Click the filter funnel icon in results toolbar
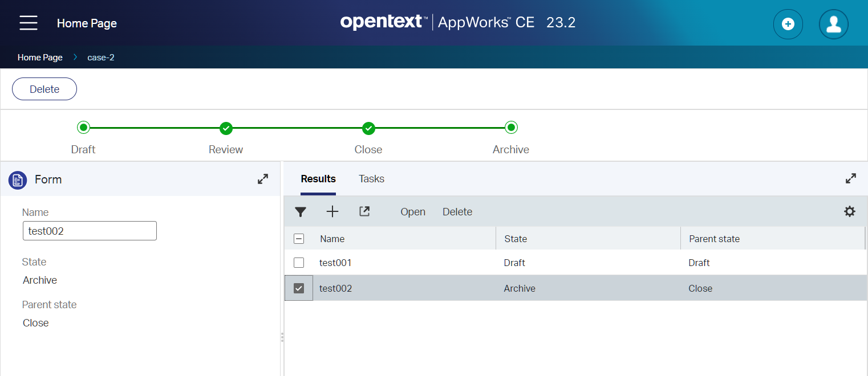The image size is (868, 376). pos(301,212)
